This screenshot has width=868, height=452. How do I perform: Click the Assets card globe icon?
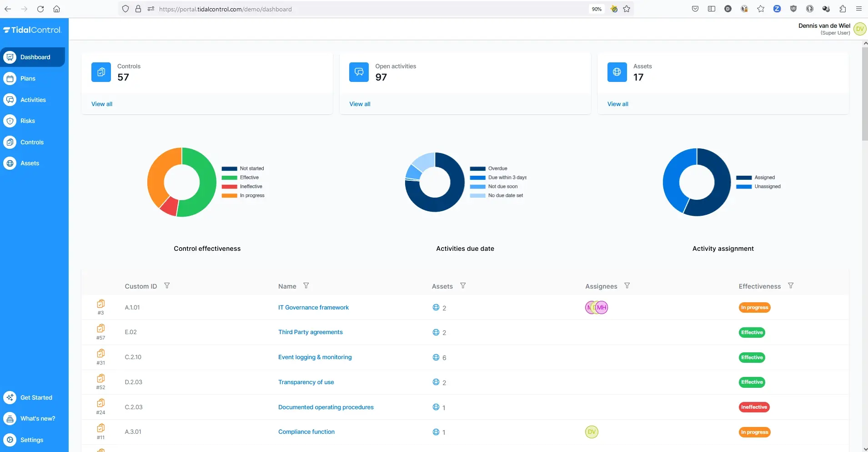pyautogui.click(x=617, y=72)
